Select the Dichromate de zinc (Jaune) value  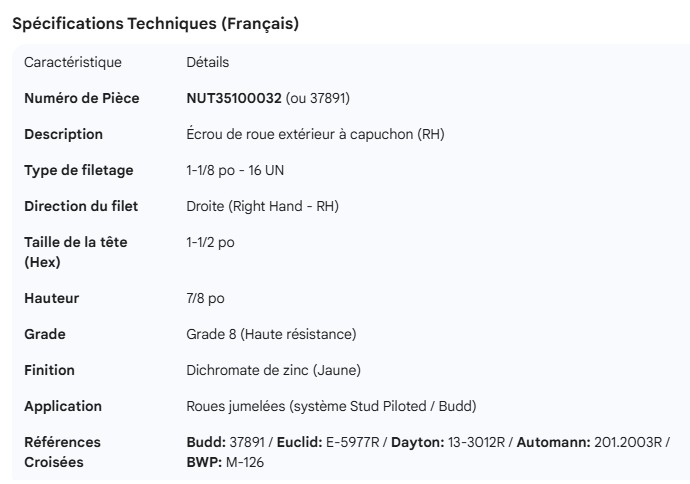coord(273,370)
